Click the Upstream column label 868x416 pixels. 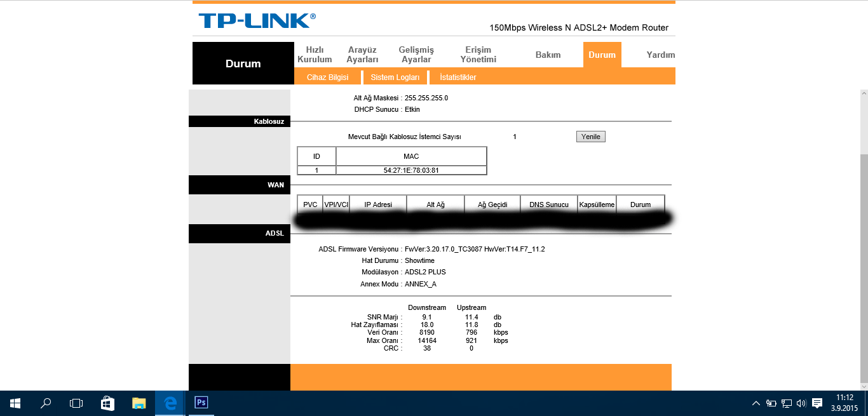(471, 307)
